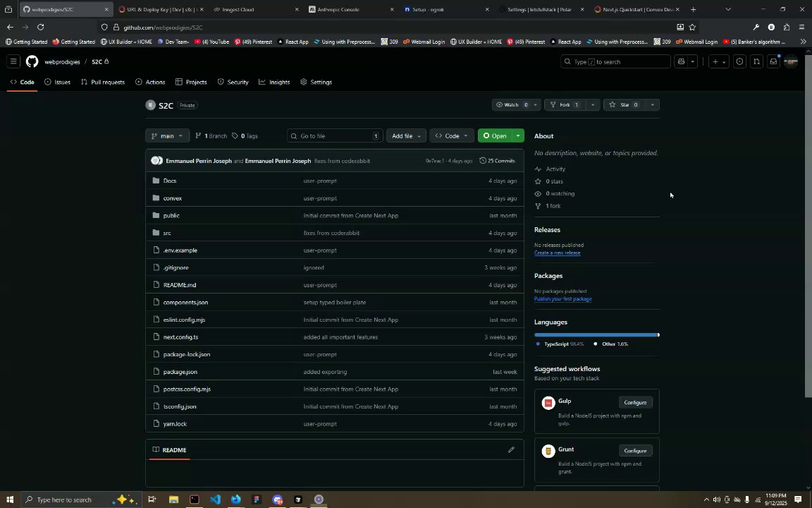Configure the Grunt workflow
The image size is (812, 508).
point(635,451)
